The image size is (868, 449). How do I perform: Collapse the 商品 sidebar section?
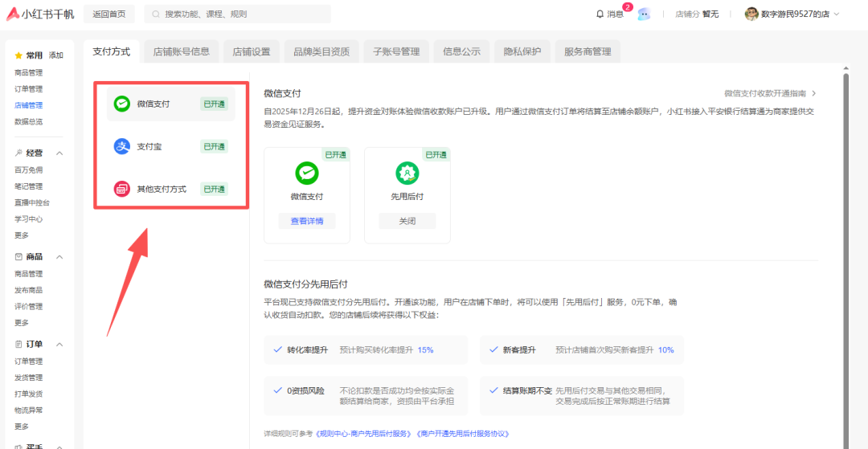pyautogui.click(x=59, y=256)
